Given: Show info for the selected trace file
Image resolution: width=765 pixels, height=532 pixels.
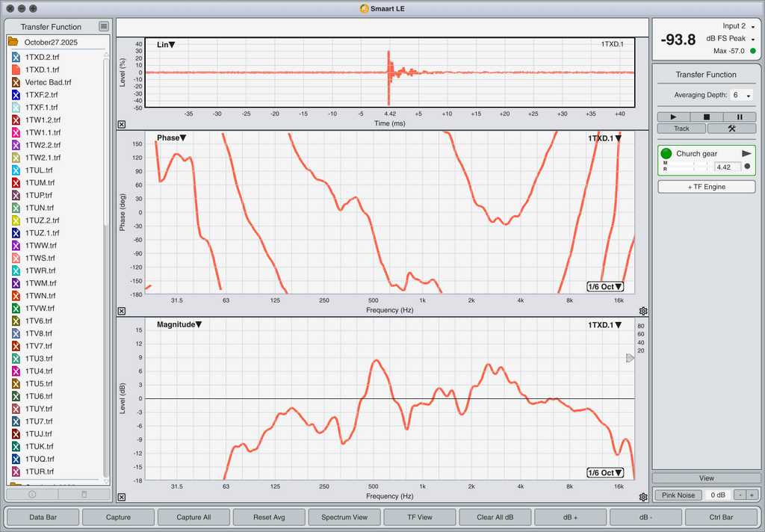Looking at the screenshot, I should click(32, 494).
